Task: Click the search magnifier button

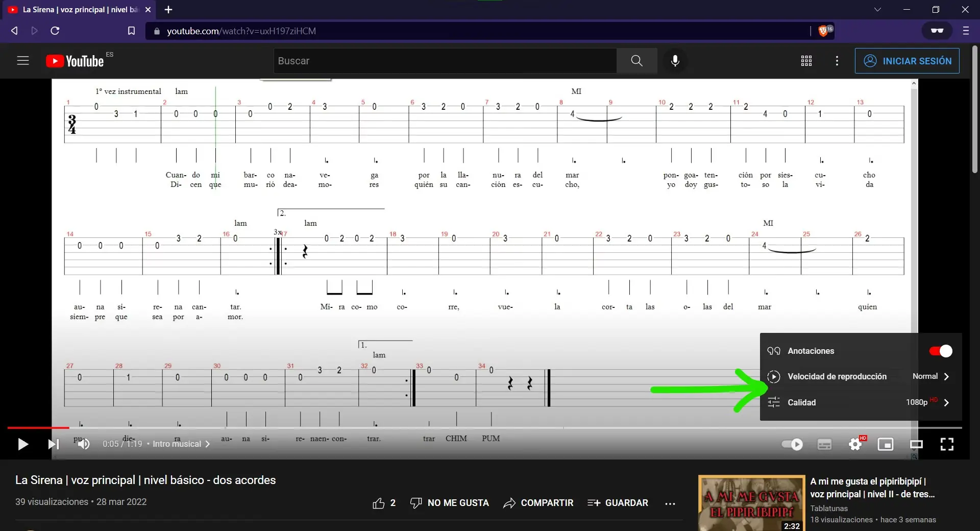Action: pyautogui.click(x=636, y=61)
